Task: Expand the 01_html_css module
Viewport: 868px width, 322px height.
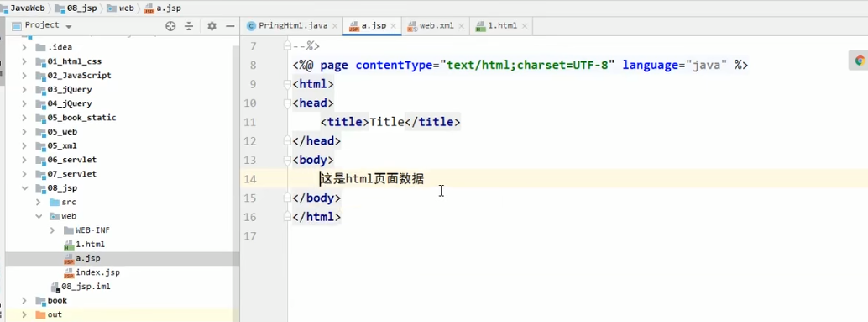Action: (24, 61)
